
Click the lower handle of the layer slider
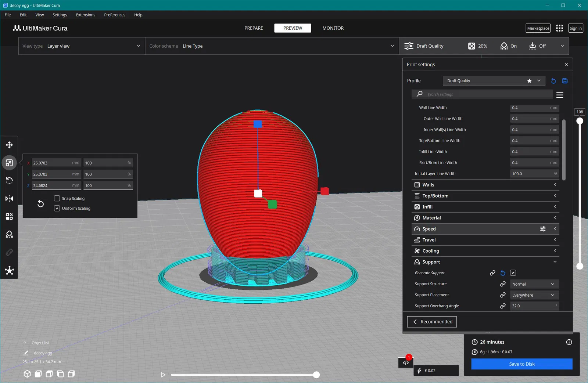(x=580, y=266)
